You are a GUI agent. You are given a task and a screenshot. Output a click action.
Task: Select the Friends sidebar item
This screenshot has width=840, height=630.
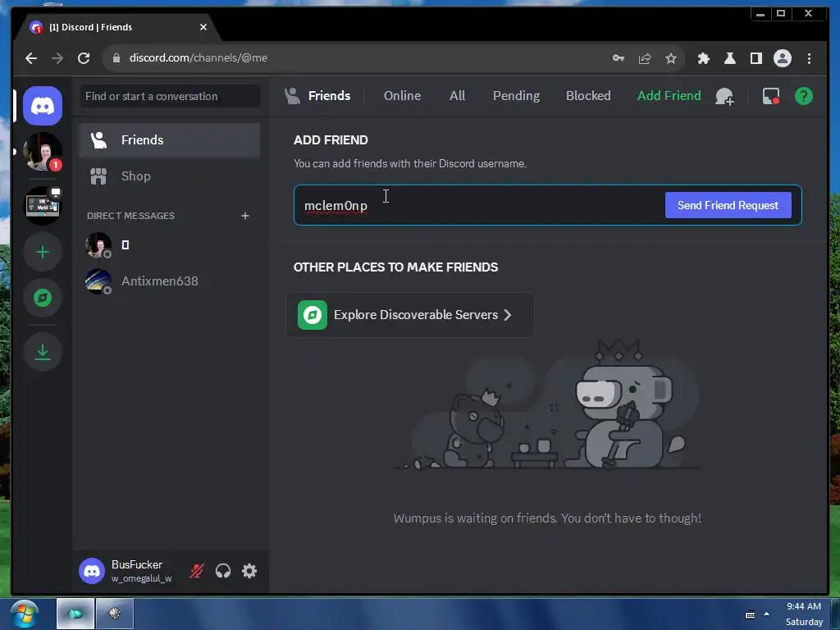point(170,139)
